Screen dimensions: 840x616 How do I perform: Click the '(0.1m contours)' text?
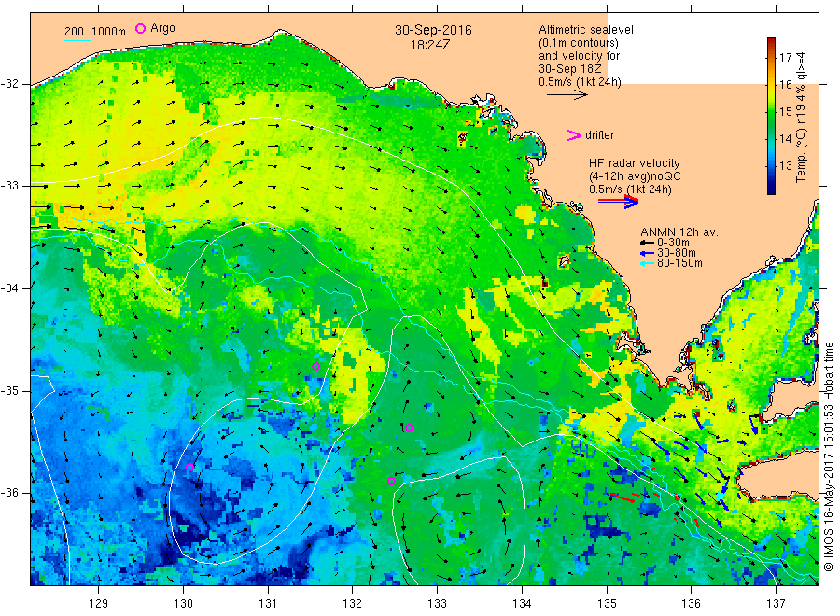[579, 43]
